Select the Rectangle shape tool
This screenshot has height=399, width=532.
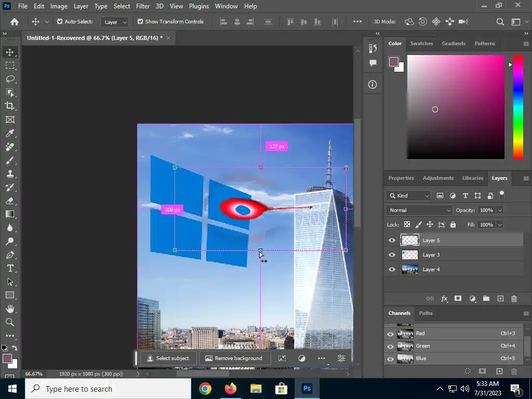[10, 295]
